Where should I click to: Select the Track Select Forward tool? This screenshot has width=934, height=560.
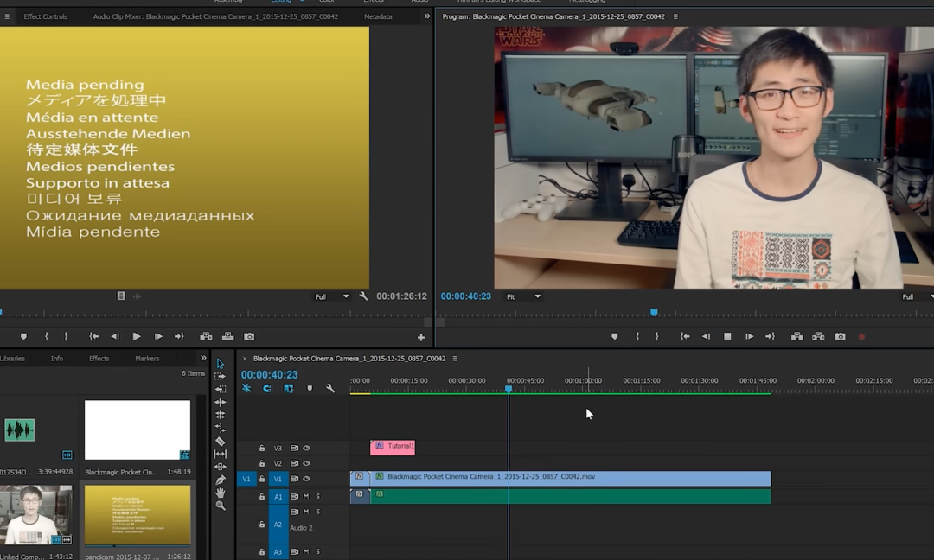click(x=221, y=377)
